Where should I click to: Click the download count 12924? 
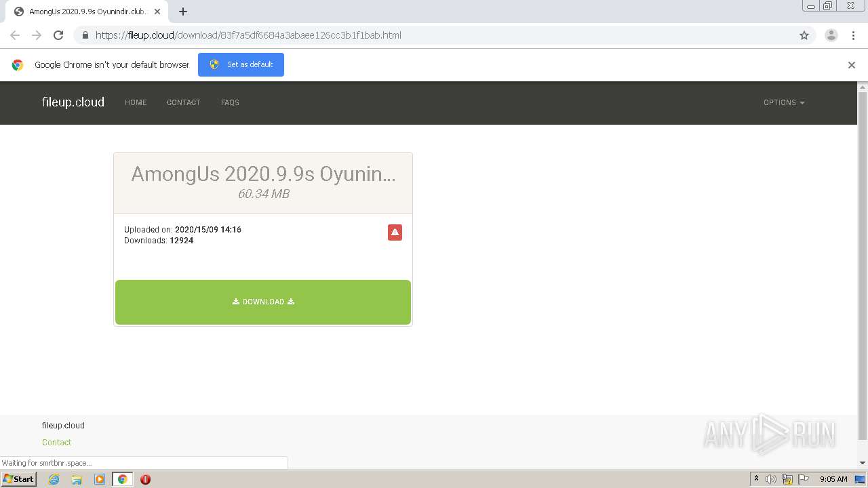coord(182,241)
